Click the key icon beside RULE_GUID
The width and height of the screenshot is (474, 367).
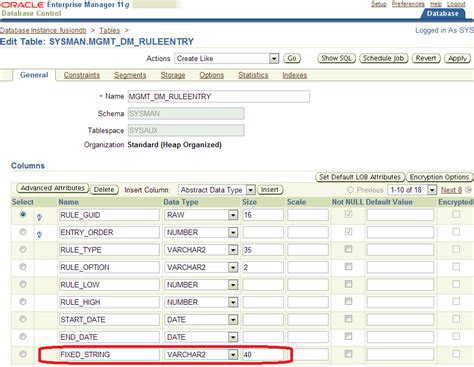(39, 217)
